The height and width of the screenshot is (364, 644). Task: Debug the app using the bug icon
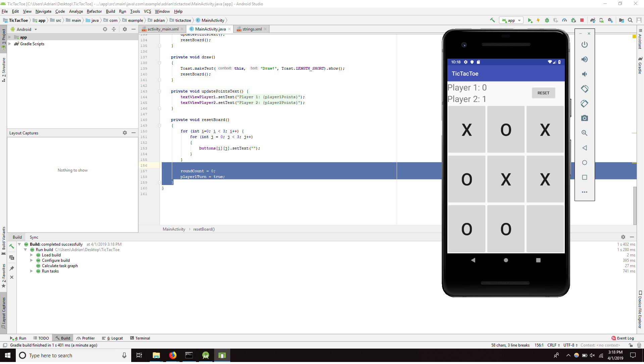click(x=547, y=20)
